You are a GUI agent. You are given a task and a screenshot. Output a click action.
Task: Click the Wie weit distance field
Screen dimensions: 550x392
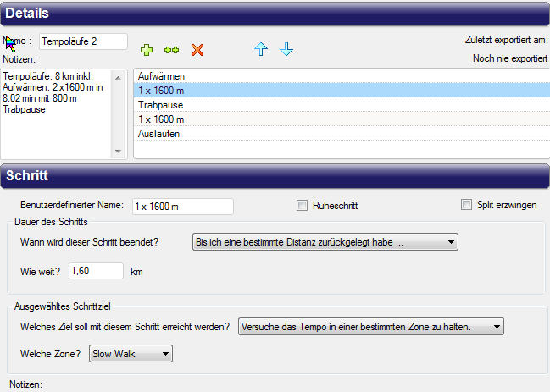(97, 272)
